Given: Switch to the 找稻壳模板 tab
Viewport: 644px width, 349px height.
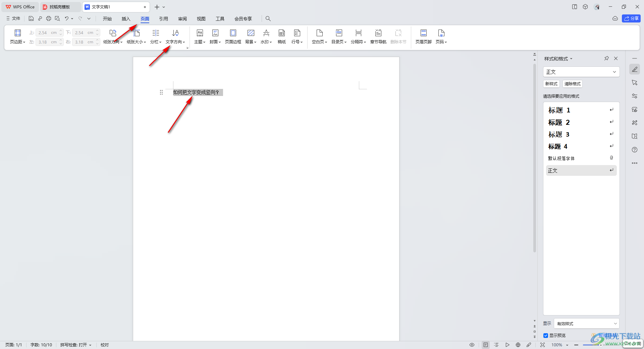Looking at the screenshot, I should pyautogui.click(x=60, y=7).
